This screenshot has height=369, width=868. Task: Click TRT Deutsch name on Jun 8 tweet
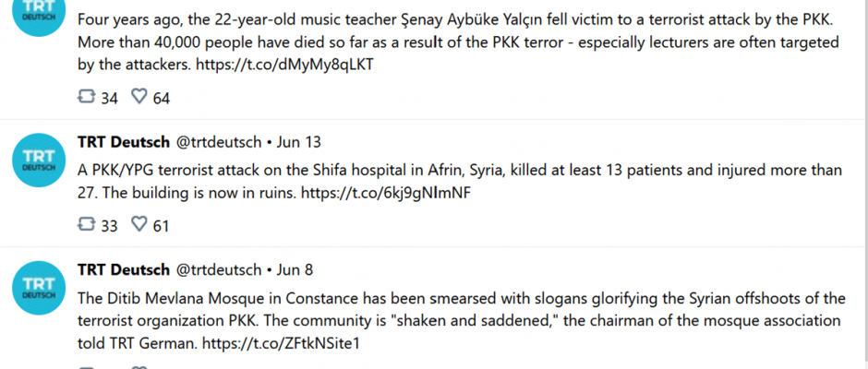pos(124,270)
